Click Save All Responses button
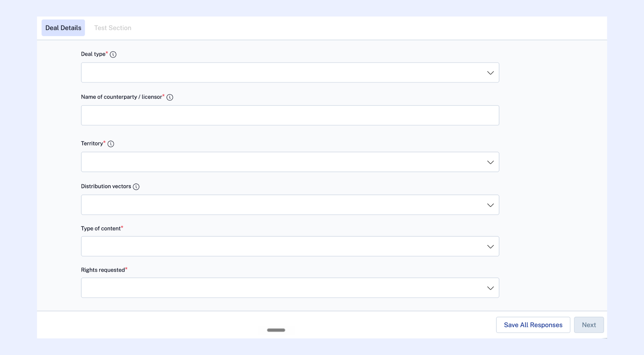This screenshot has height=355, width=644. coord(533,325)
